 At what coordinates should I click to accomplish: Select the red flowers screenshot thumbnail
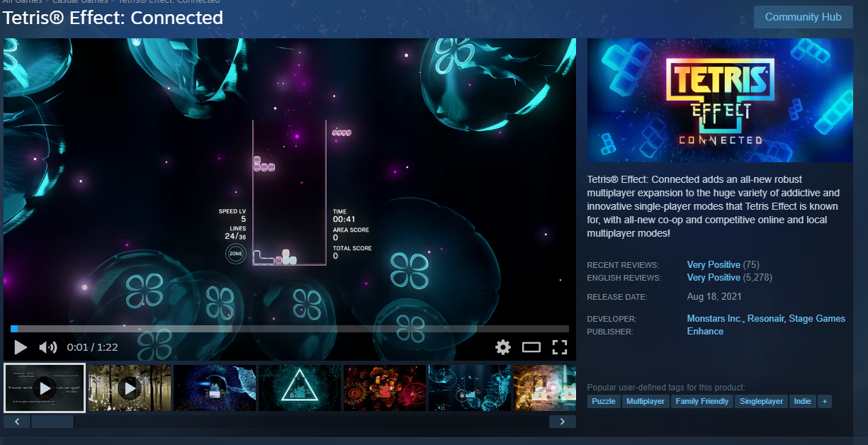[385, 388]
